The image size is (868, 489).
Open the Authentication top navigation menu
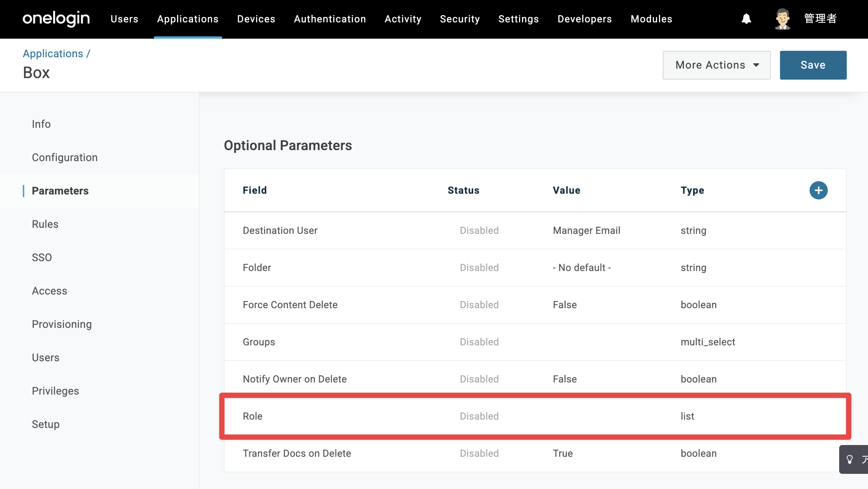click(330, 19)
